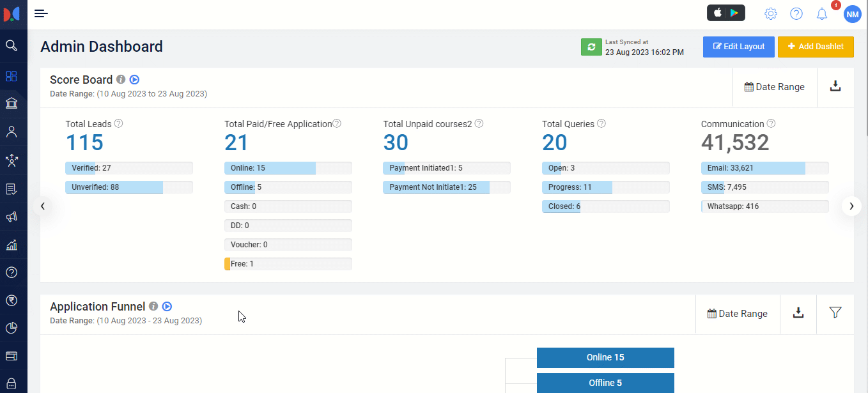Open Score Board Date Range picker
The image size is (868, 393).
[x=775, y=87]
